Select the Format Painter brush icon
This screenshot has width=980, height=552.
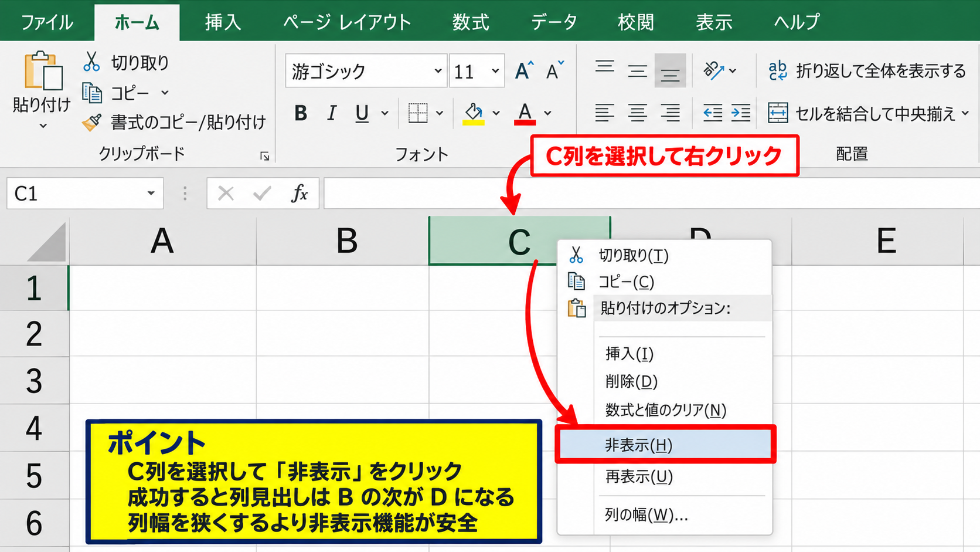[91, 122]
